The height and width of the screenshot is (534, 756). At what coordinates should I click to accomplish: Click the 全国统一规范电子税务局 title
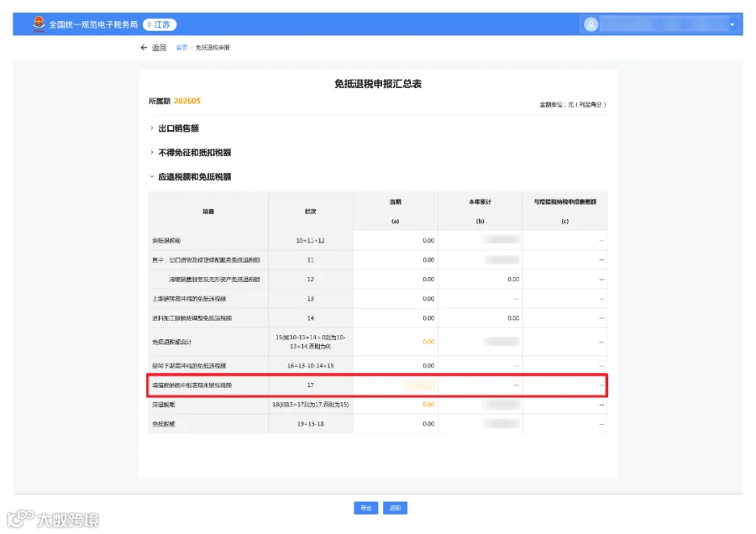[93, 24]
